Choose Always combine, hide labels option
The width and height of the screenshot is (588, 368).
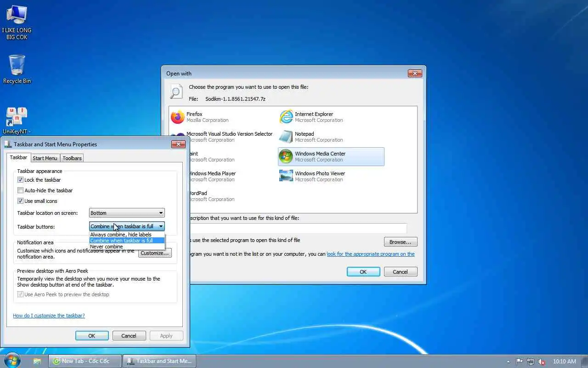coord(127,235)
